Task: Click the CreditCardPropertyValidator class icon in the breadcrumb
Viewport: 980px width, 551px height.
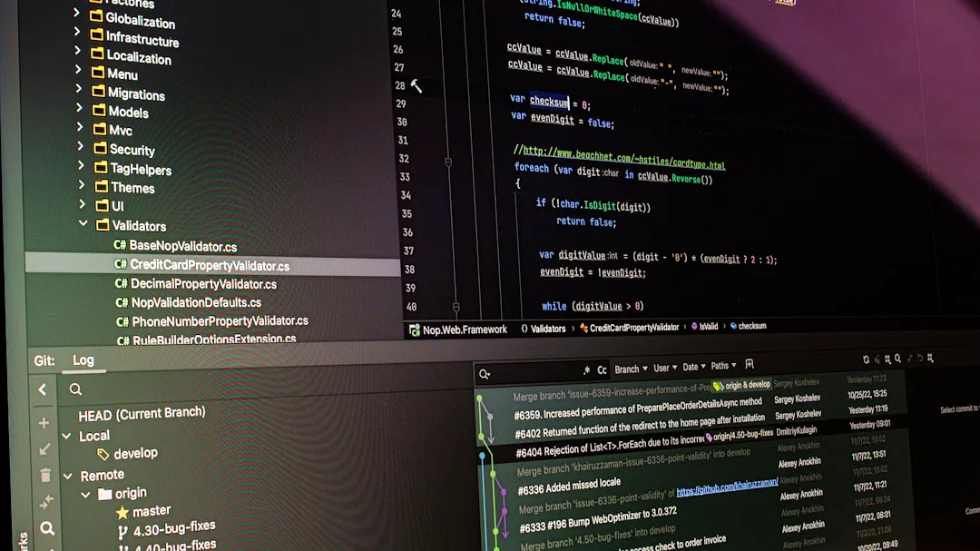Action: pos(583,329)
